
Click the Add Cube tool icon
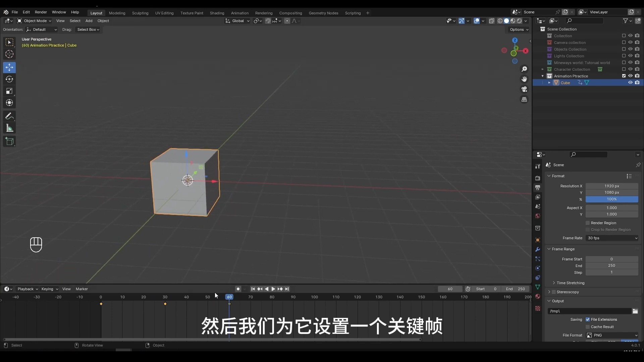pos(9,141)
